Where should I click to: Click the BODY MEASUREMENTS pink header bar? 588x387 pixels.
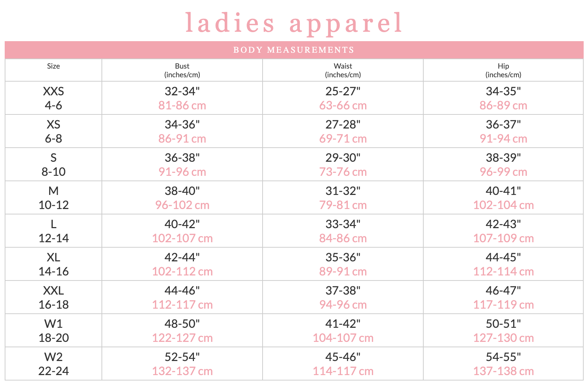(294, 50)
